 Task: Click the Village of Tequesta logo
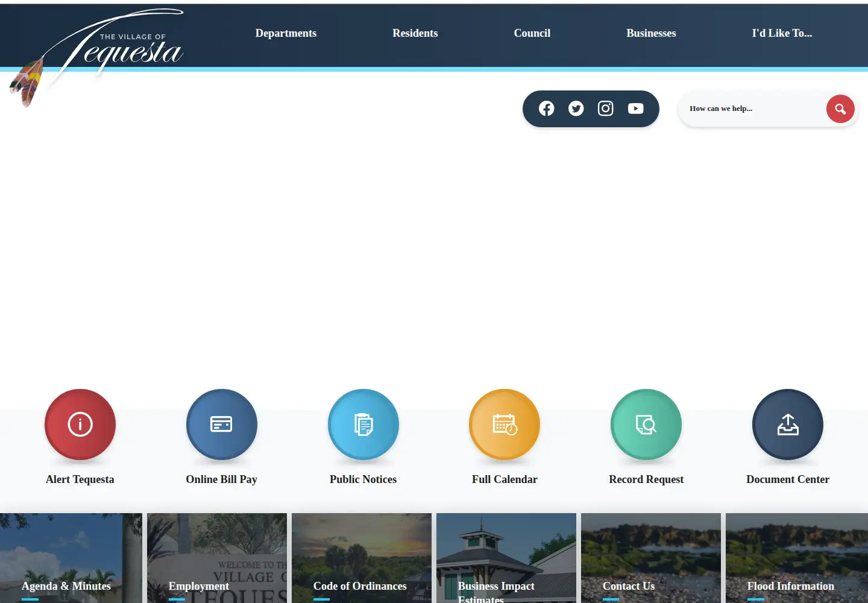pos(96,57)
